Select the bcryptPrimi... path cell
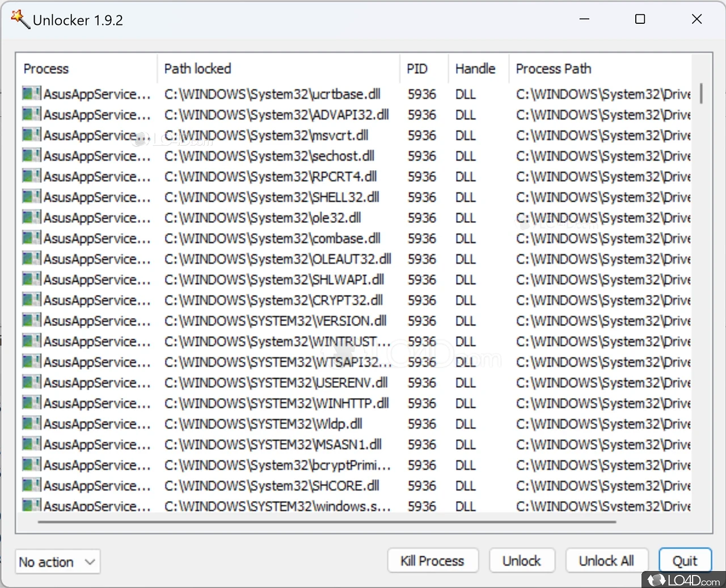Image resolution: width=726 pixels, height=588 pixels. point(277,465)
